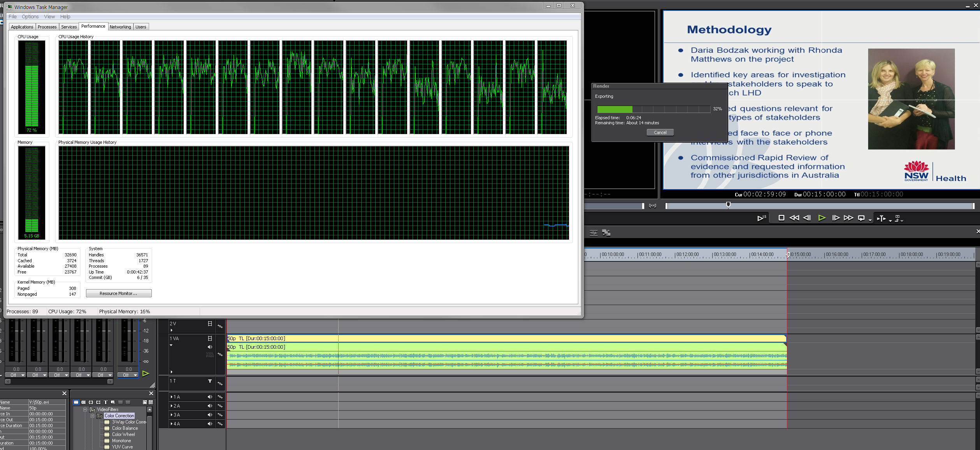
Task: Open Resource Monitor
Action: click(x=118, y=293)
